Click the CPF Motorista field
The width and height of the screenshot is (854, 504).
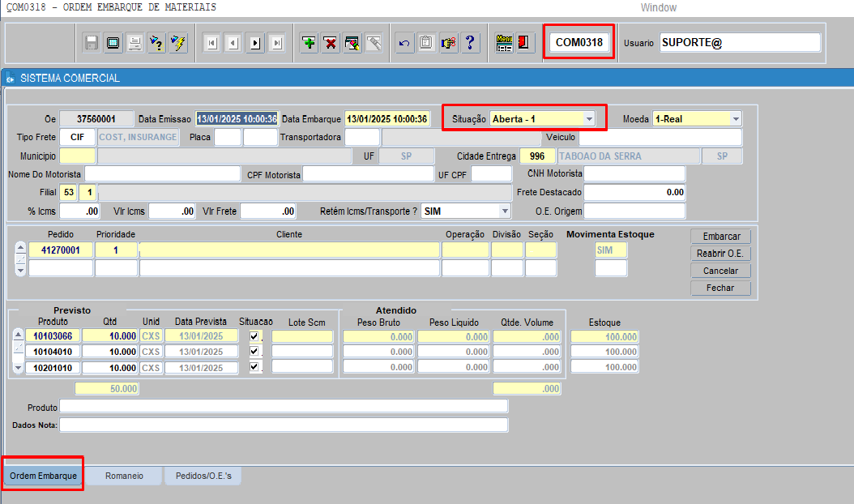point(368,174)
